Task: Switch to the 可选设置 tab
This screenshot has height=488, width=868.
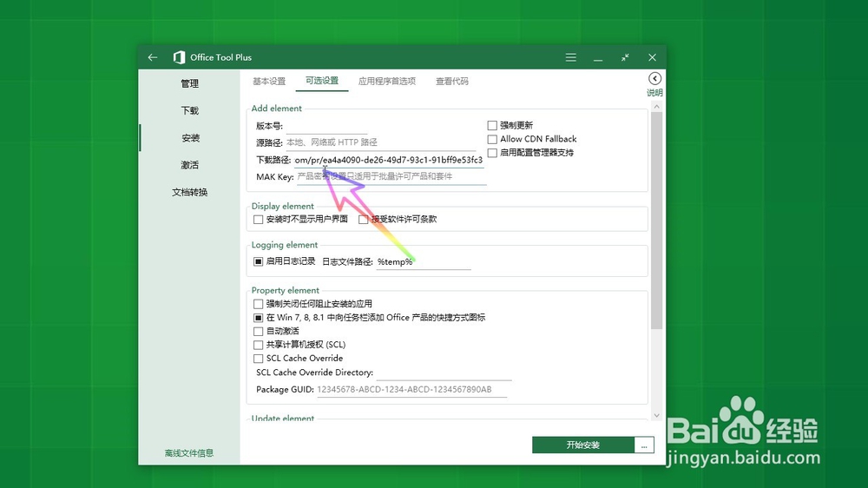Action: pyautogui.click(x=322, y=80)
